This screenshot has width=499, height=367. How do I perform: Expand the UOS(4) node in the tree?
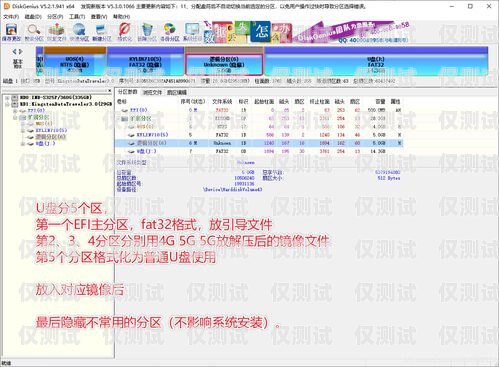pos(23,124)
